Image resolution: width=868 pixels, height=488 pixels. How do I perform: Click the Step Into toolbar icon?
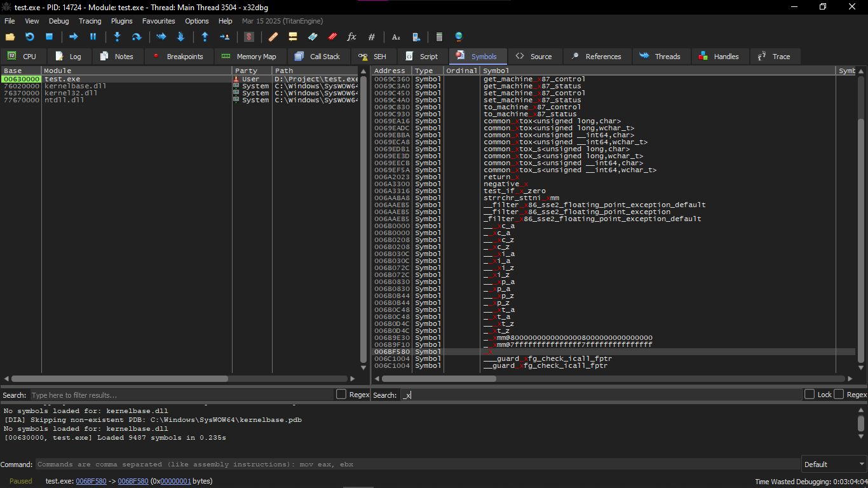(x=117, y=37)
